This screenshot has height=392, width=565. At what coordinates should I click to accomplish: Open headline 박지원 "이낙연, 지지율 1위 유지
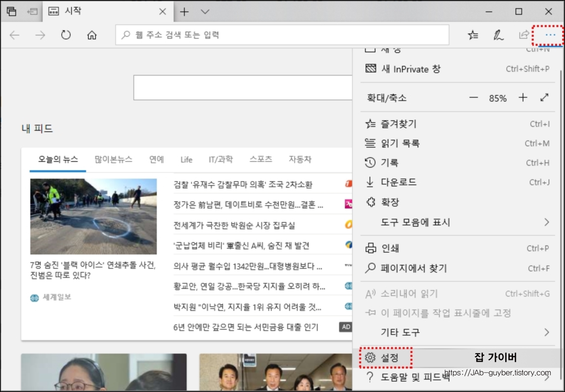click(x=247, y=307)
